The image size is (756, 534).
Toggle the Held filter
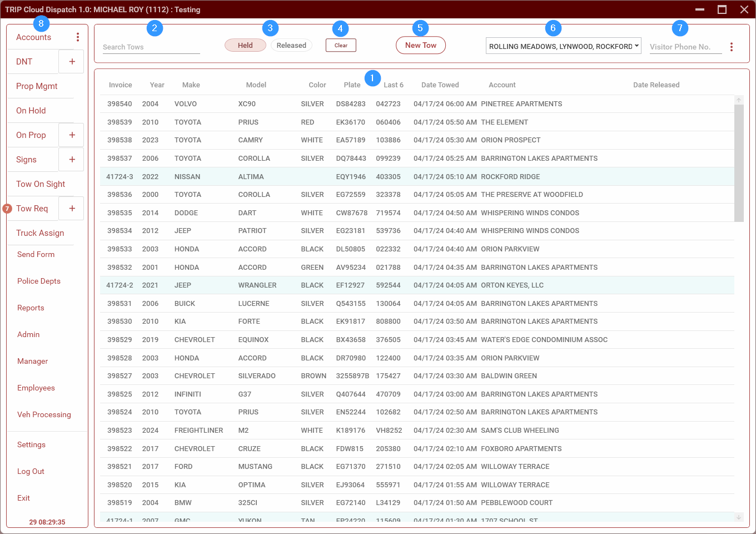(245, 46)
